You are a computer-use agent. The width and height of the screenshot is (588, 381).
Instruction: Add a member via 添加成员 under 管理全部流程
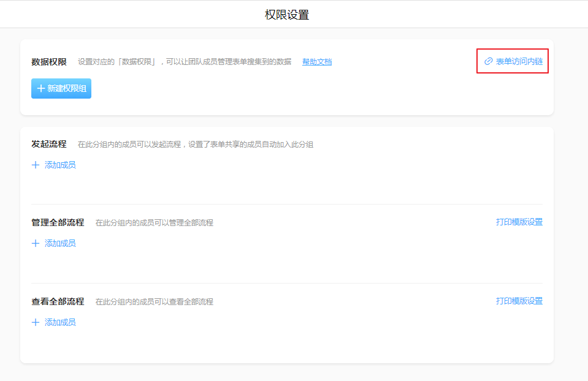point(60,243)
